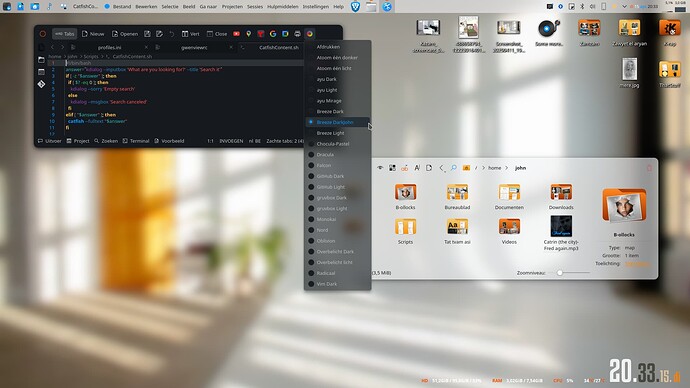The width and height of the screenshot is (690, 388).
Task: Open the Documents folder side panel icon
Action: pyautogui.click(x=41, y=60)
